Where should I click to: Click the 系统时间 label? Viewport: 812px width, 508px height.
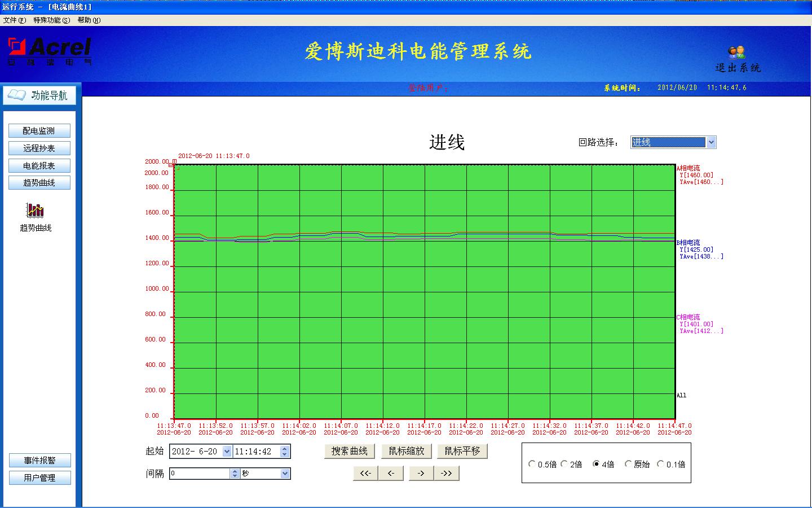point(622,88)
